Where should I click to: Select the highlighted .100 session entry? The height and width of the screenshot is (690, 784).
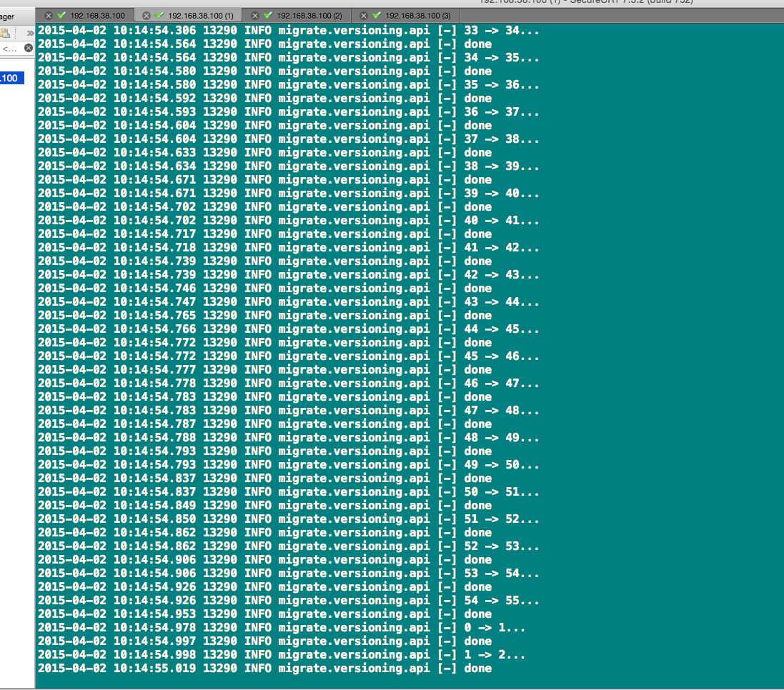click(12, 78)
